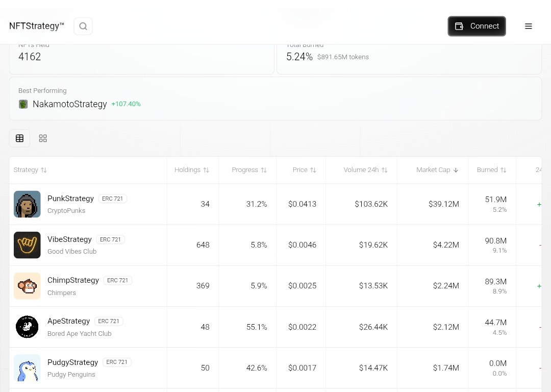Click the ChimpStrategy monkey avatar

point(27,286)
